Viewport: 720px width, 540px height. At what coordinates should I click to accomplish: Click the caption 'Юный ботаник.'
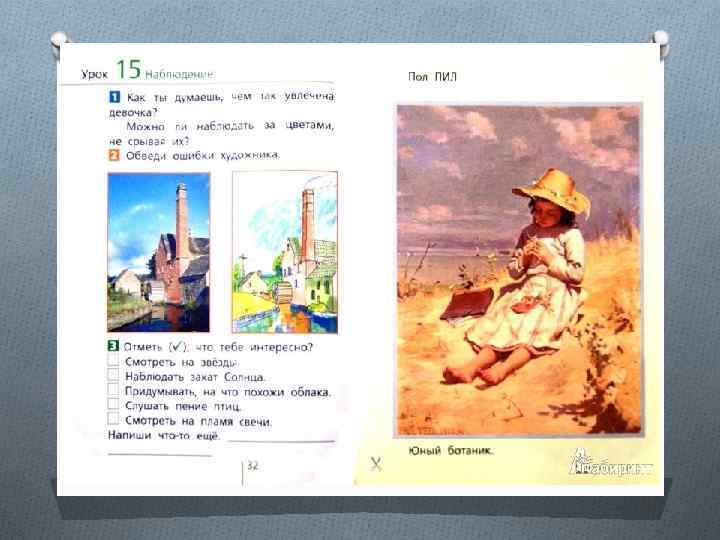(450, 450)
